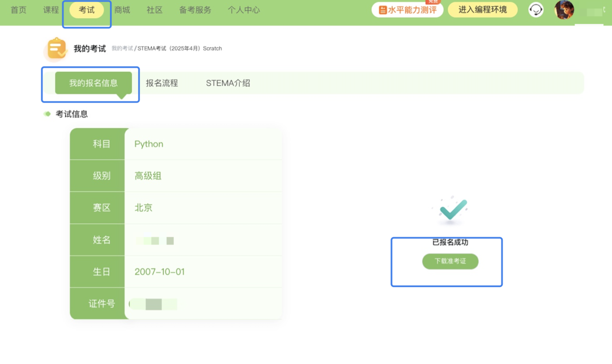Open the user avatar profile picture
Viewport: 612px width, 364px height.
click(x=564, y=10)
